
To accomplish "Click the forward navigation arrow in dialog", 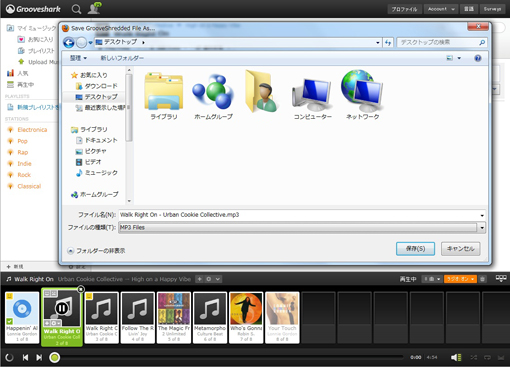I will 81,43.
